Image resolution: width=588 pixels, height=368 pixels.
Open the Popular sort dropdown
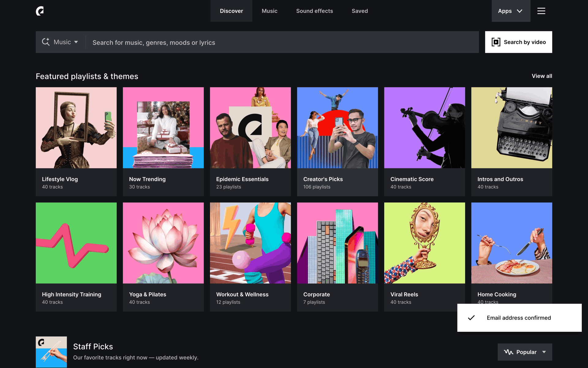point(525,352)
